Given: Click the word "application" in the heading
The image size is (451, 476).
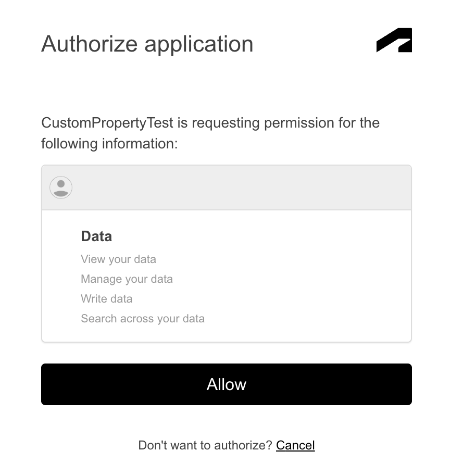Looking at the screenshot, I should [199, 44].
